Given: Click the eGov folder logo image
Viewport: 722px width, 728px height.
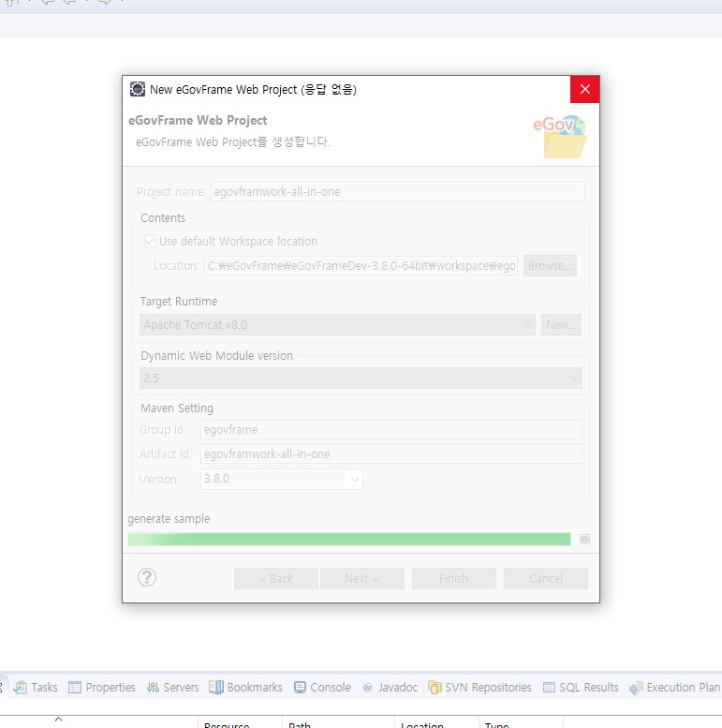Looking at the screenshot, I should tap(561, 137).
